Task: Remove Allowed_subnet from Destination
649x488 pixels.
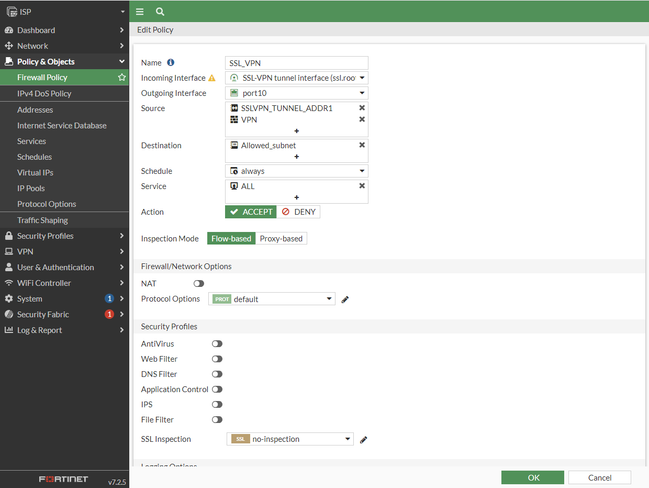Action: [362, 145]
